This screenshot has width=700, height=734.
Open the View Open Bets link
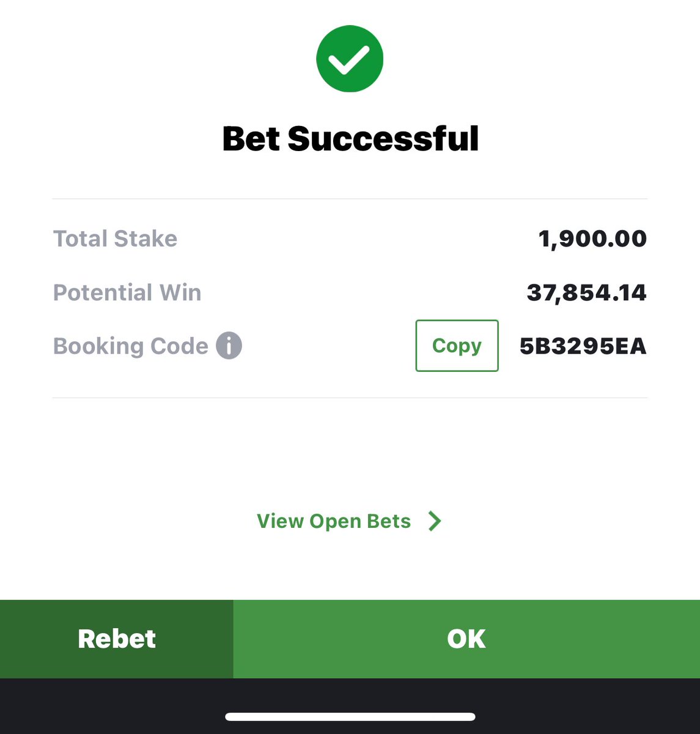coord(334,521)
